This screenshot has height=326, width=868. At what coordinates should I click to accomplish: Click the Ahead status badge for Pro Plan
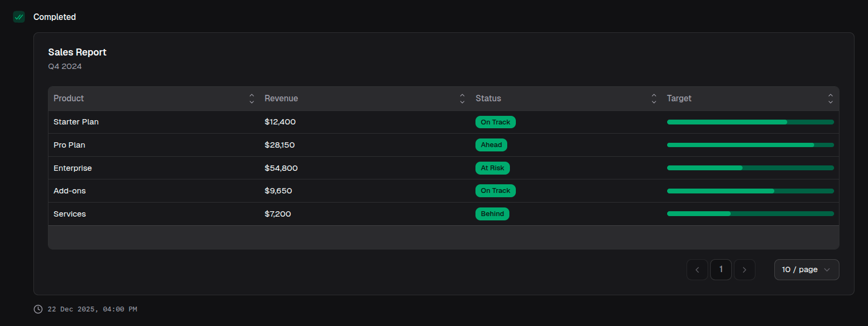[491, 145]
